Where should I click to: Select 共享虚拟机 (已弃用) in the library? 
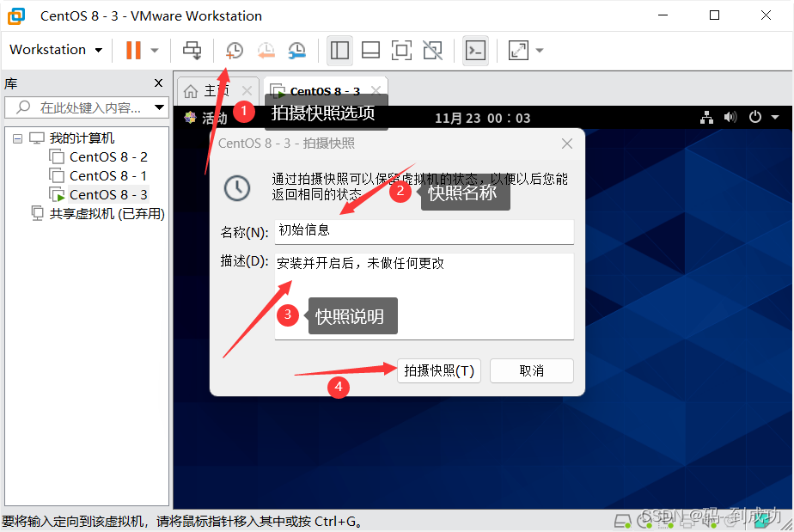(107, 213)
